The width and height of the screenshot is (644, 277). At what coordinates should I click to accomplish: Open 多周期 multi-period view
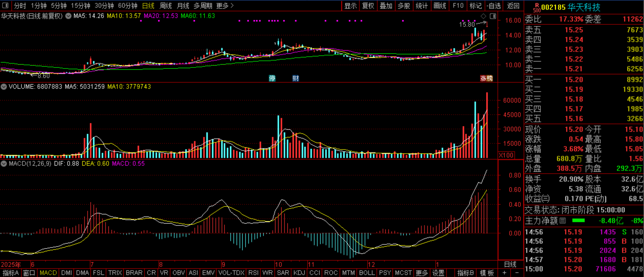coord(203,6)
